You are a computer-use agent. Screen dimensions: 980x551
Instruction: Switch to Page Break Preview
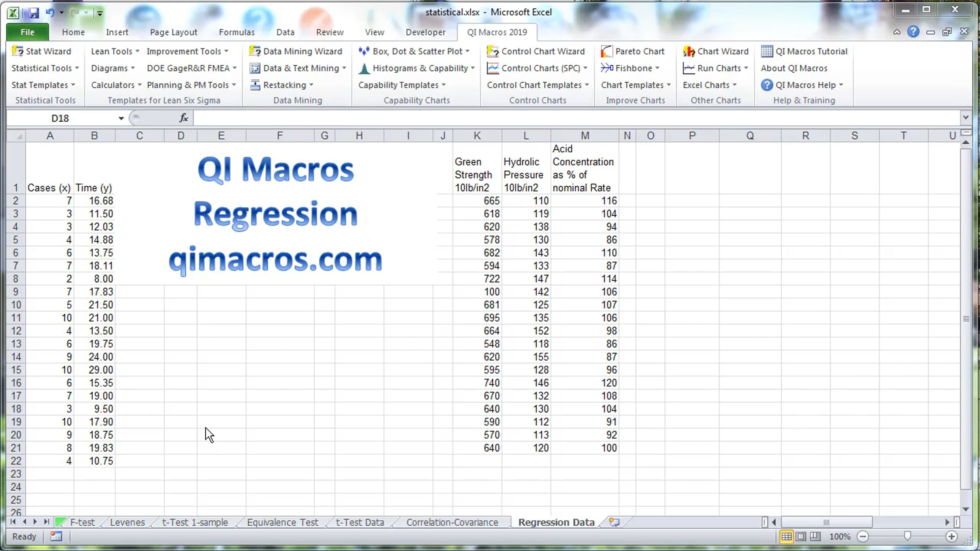click(x=815, y=536)
